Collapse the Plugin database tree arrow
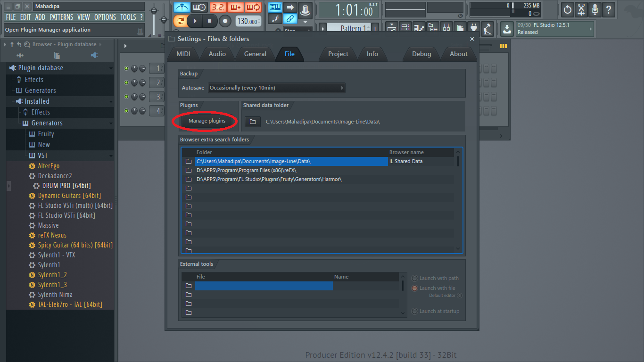The image size is (644, 362). coord(111,68)
